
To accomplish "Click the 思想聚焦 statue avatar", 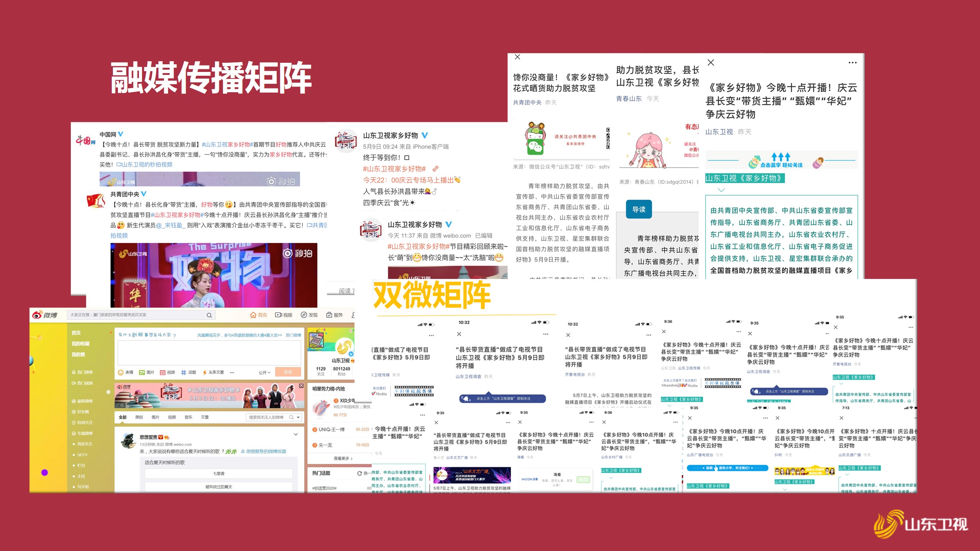I will click(128, 441).
